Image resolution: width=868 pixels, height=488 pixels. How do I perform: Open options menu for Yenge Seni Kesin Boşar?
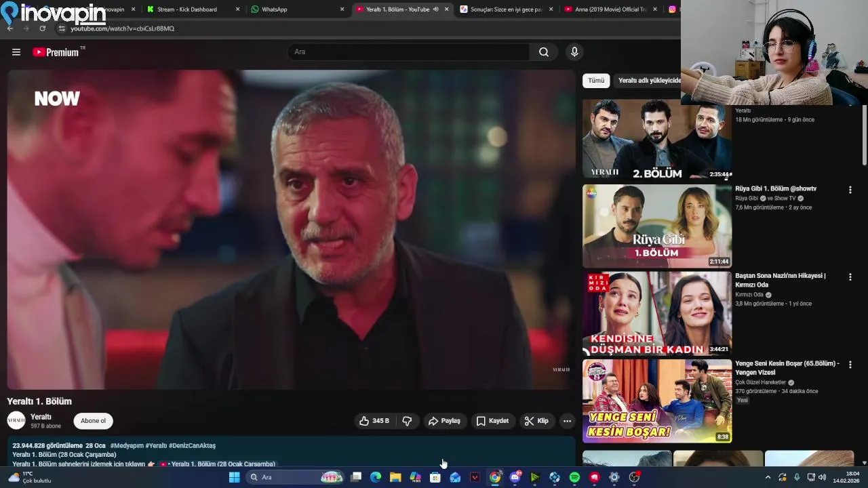(x=850, y=365)
